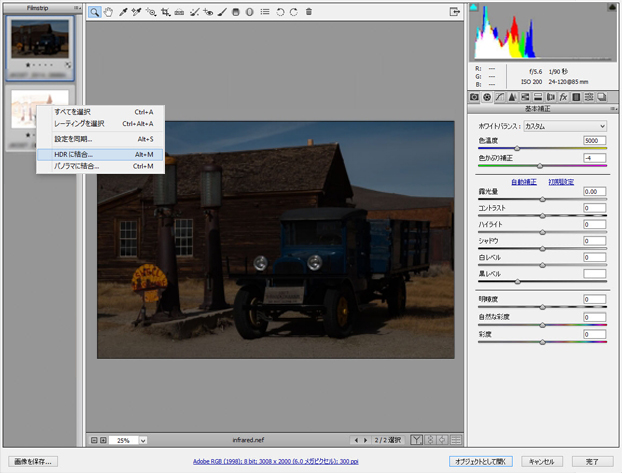This screenshot has height=473, width=622.
Task: Toggle panel settings preview icon
Action: point(456,440)
